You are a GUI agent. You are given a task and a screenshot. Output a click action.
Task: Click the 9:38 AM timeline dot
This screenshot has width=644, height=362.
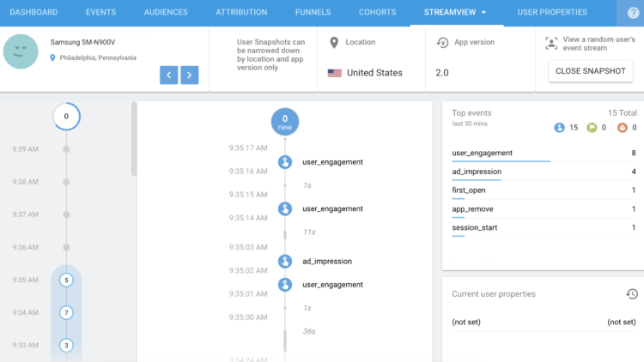coord(66,182)
